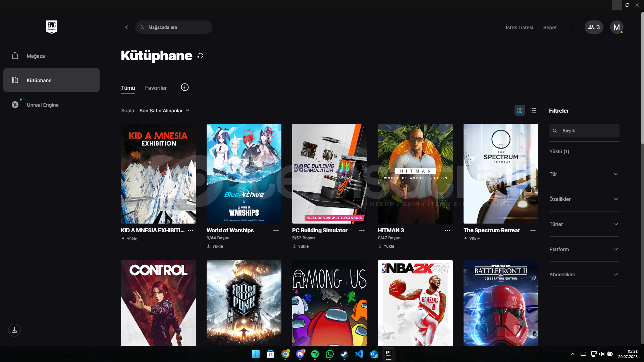Click Yükle for KID A MNESIA EXHIBITION
Viewport: 644px width, 362px height.
pyautogui.click(x=129, y=239)
